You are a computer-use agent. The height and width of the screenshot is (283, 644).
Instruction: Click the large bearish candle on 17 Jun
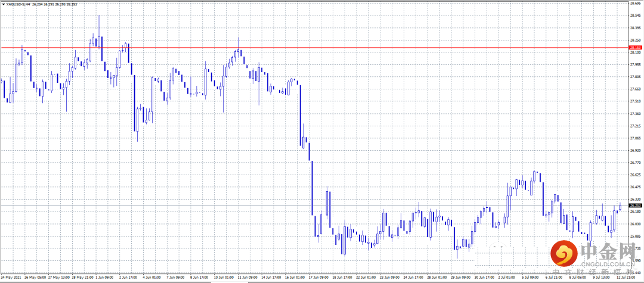click(x=312, y=188)
